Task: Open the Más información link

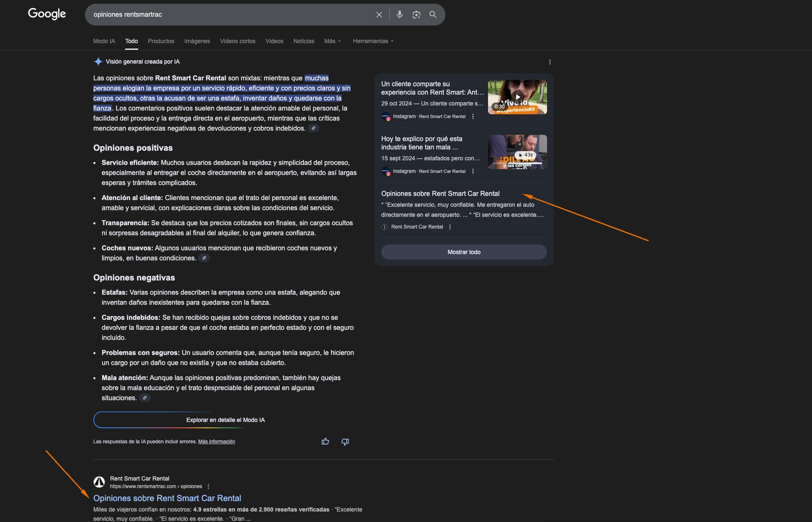Action: [216, 442]
